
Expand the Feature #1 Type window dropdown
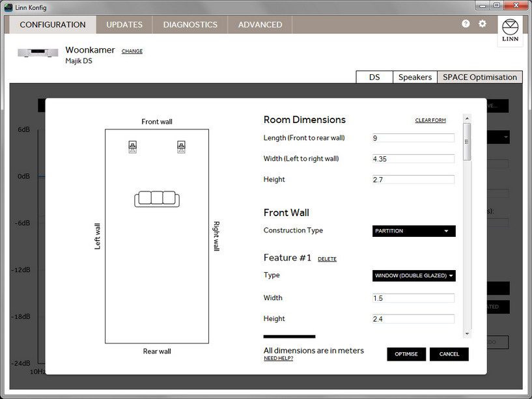pos(413,276)
